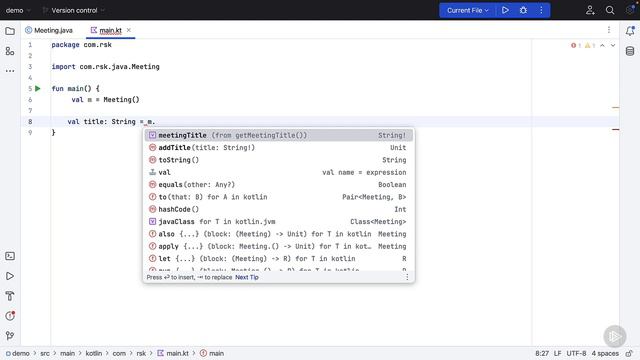Change indent setting 4 spaces
640x360 pixels.
(605, 353)
